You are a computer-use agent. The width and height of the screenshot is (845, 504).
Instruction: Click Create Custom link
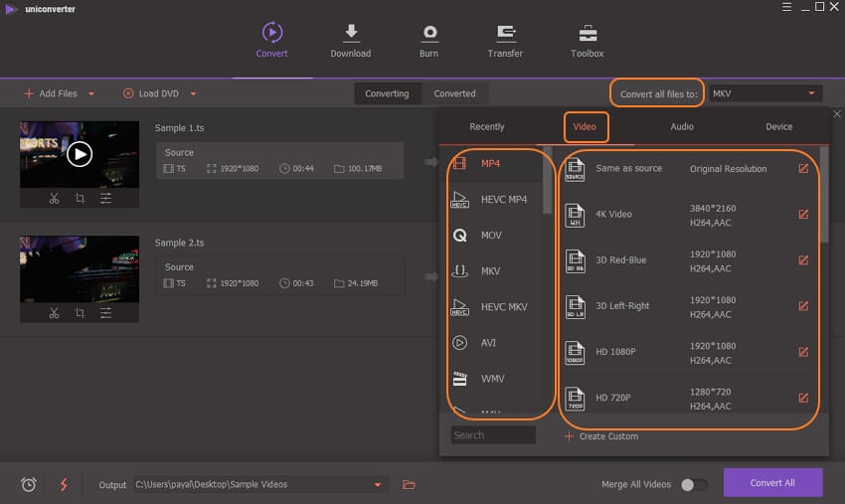601,436
